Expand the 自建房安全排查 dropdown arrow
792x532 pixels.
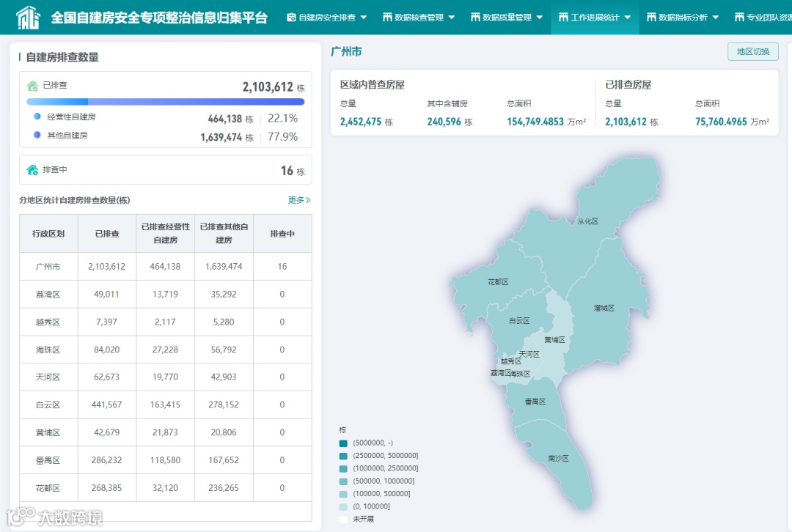(x=363, y=18)
